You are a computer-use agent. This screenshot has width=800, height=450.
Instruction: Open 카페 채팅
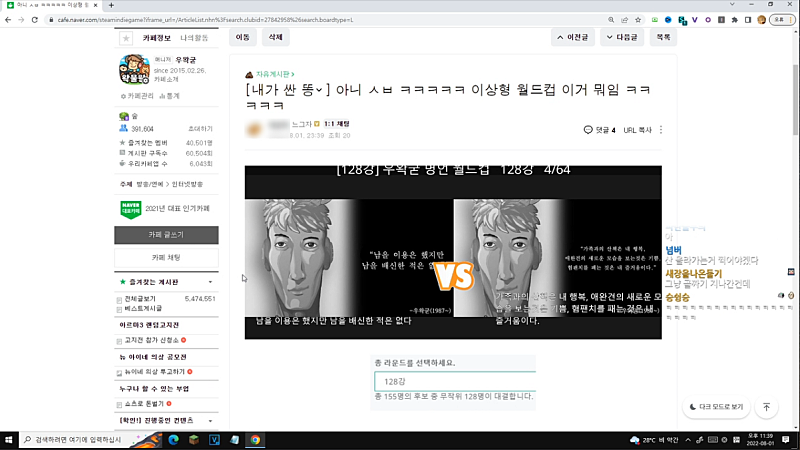point(166,258)
